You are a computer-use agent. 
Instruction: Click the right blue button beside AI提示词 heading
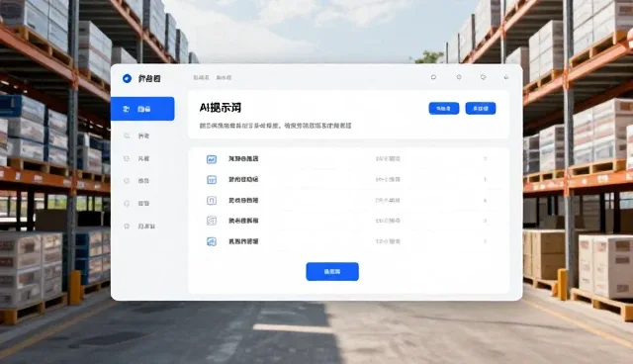point(481,108)
